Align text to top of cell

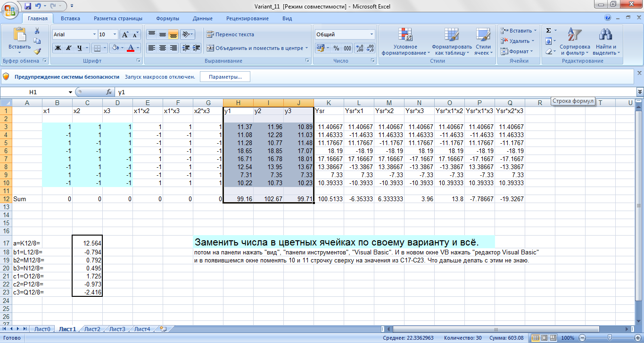[151, 34]
